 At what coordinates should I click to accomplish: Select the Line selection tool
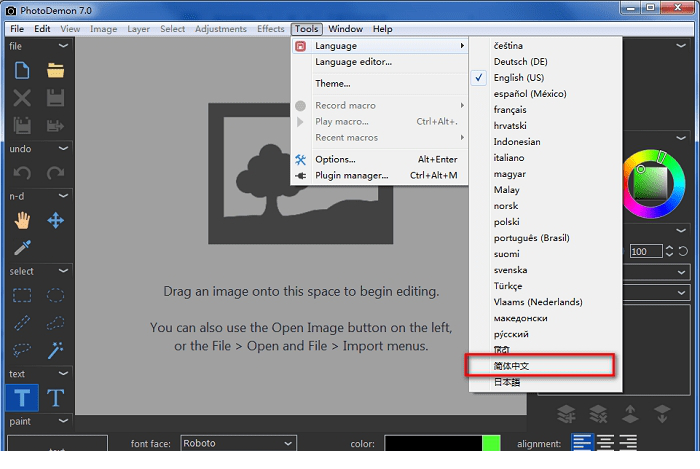(x=22, y=323)
